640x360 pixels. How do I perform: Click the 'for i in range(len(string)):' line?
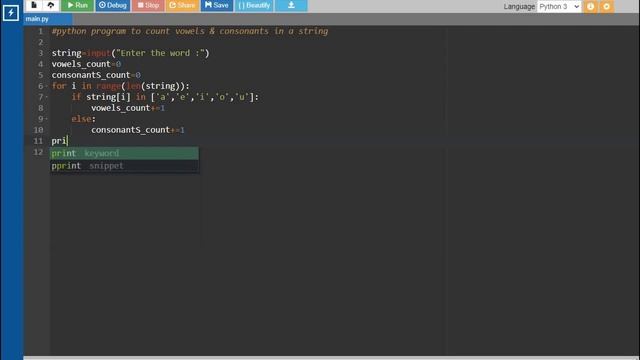point(120,86)
